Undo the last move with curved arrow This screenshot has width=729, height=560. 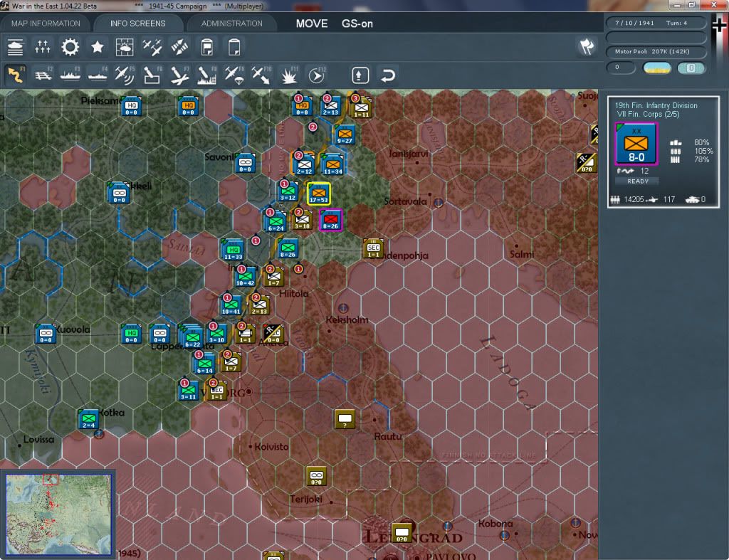(388, 75)
